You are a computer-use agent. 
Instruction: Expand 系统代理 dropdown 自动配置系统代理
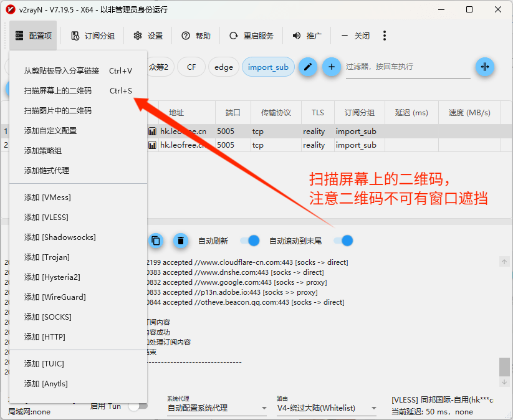[x=217, y=408]
